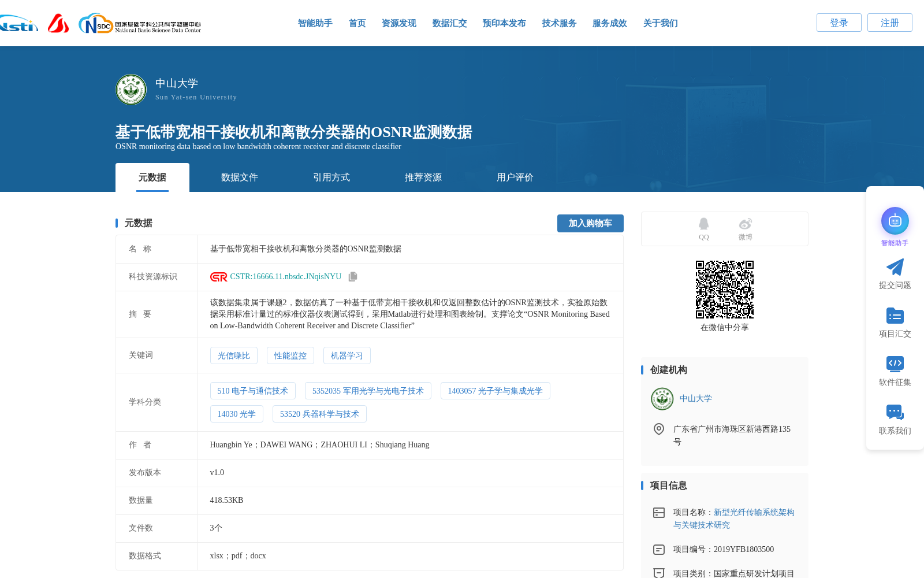Select keyword tag 光信噪比
This screenshot has width=924, height=578.
(234, 355)
